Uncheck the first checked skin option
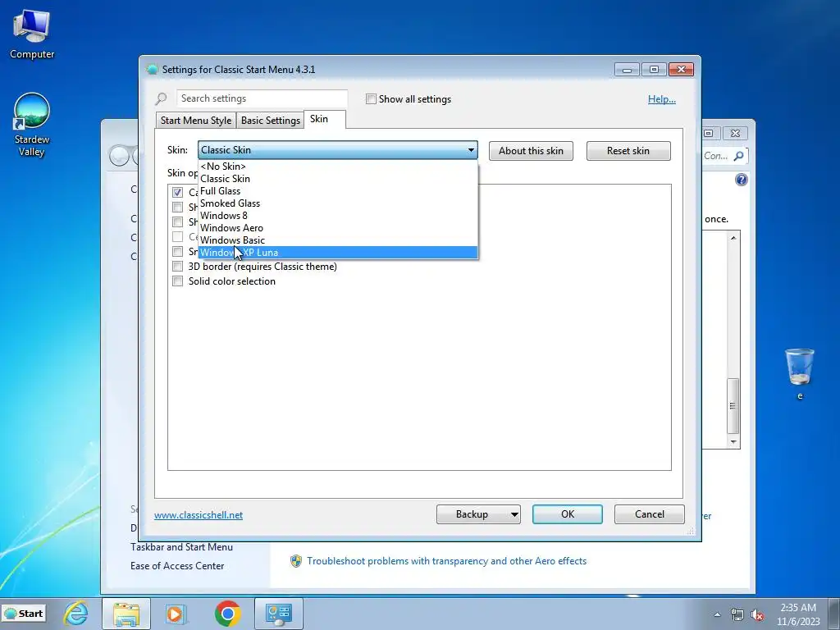This screenshot has width=840, height=630. click(x=177, y=192)
